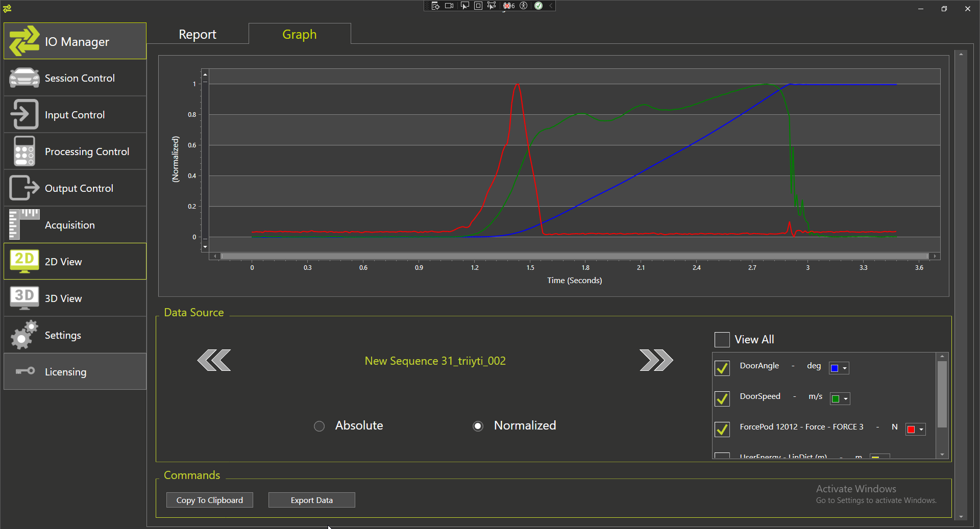Image resolution: width=980 pixels, height=529 pixels.
Task: Open the DoorAngle blue color dropdown
Action: (839, 368)
